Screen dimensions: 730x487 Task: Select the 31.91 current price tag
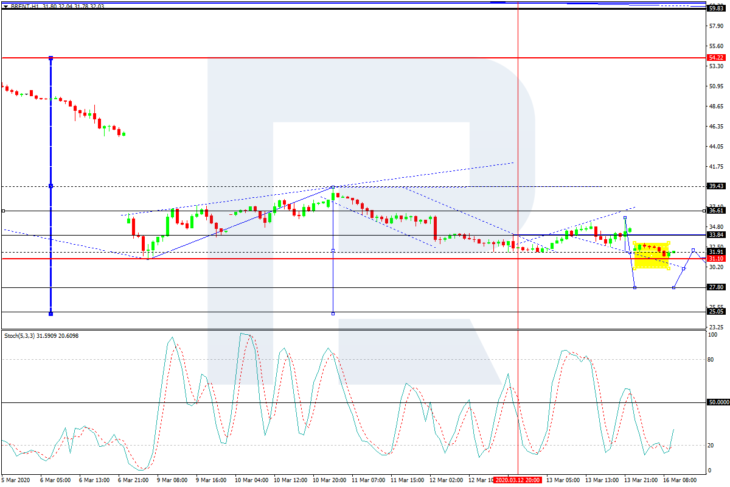coord(716,252)
